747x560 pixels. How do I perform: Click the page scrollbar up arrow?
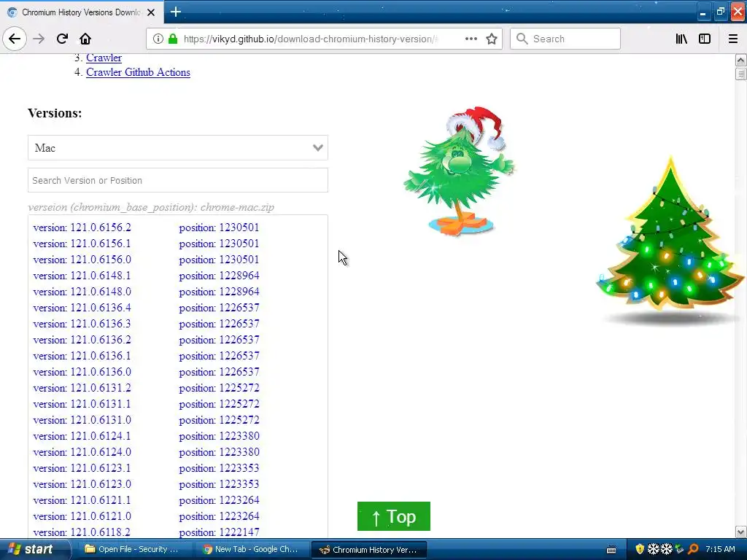(x=741, y=60)
